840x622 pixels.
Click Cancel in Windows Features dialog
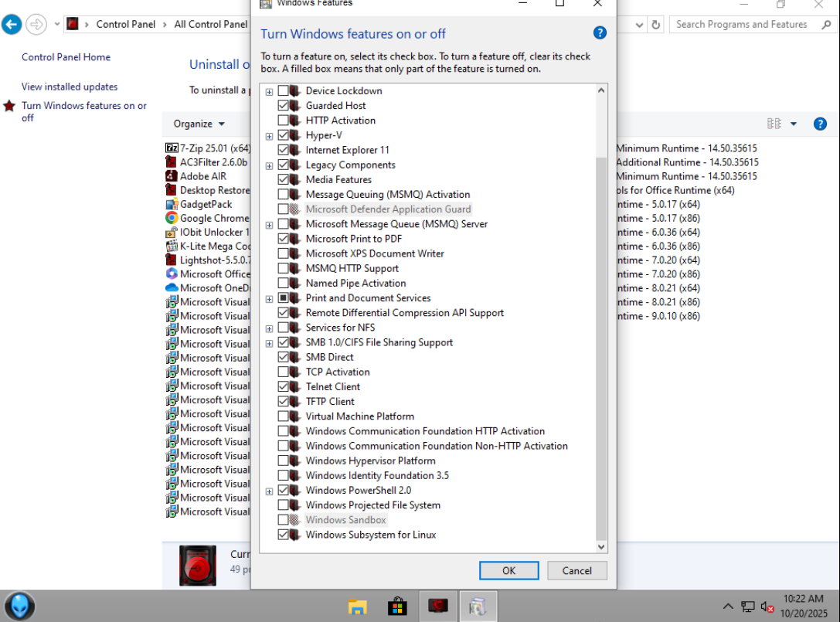577,570
